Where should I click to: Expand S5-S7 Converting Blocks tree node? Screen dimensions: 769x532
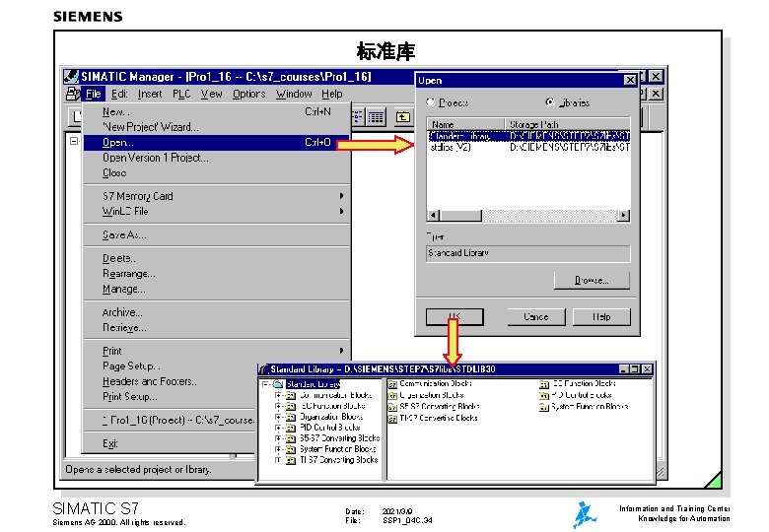click(278, 438)
